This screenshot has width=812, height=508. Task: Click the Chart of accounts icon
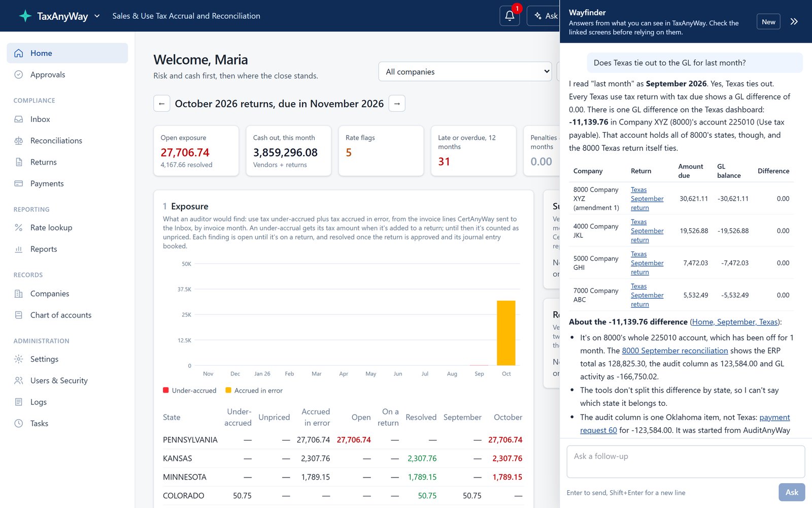pos(19,315)
